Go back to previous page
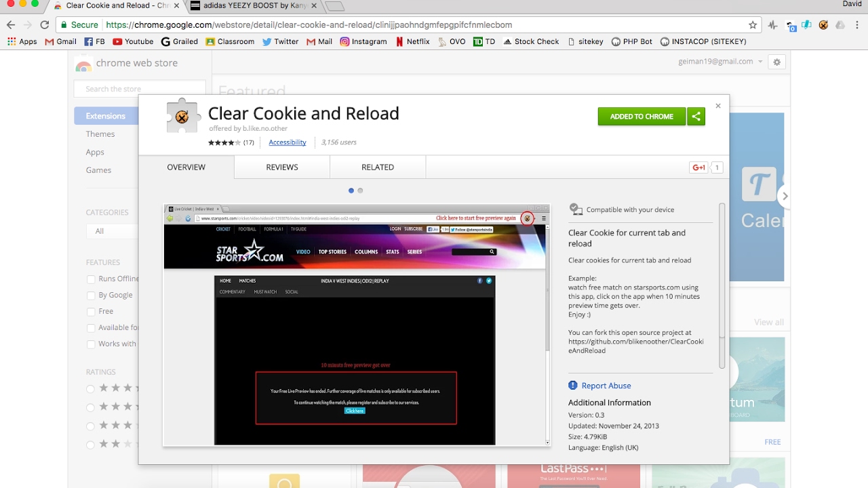This screenshot has width=868, height=488. (x=11, y=25)
